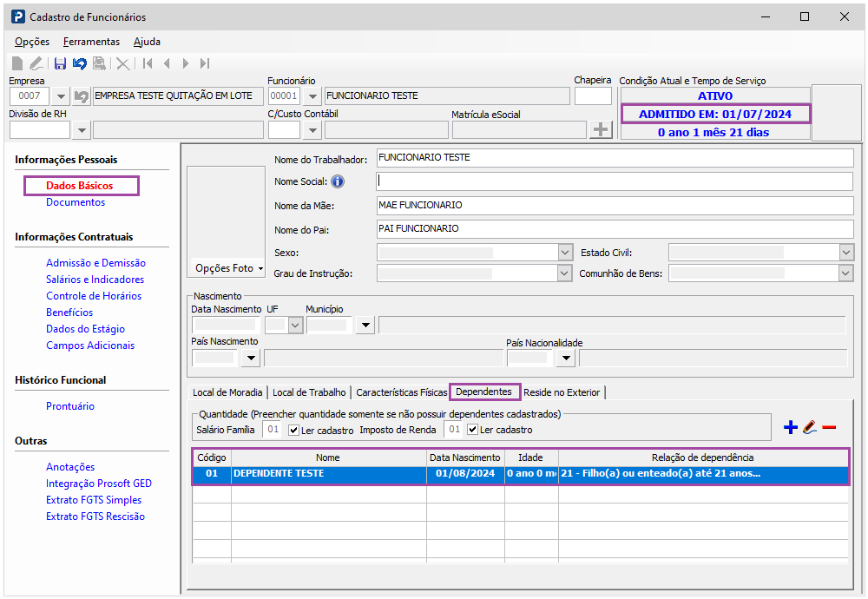Viewport: 868px width, 599px height.
Task: Switch to the Local de Trabalho tab
Action: click(309, 392)
